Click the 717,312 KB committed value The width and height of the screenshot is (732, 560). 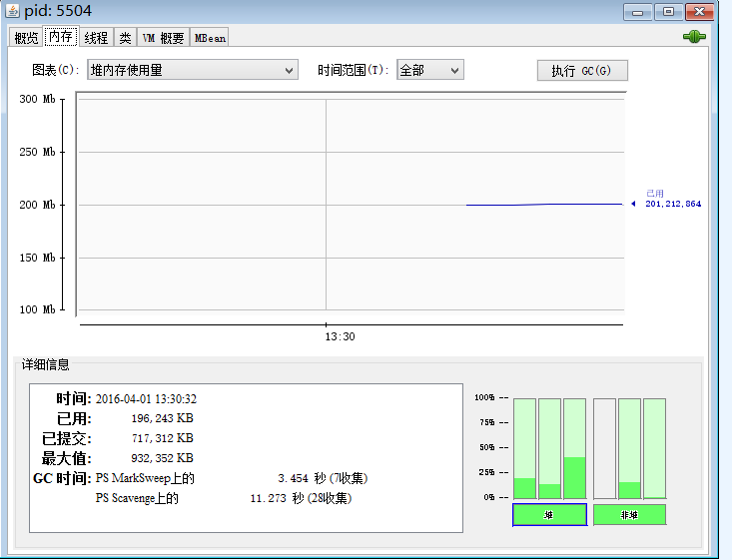click(162, 438)
